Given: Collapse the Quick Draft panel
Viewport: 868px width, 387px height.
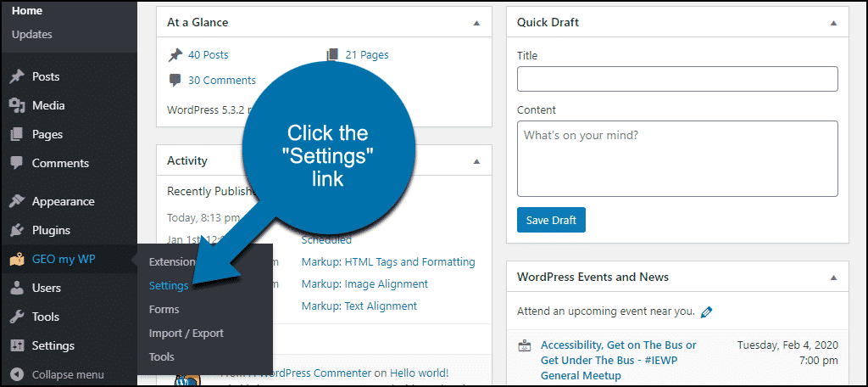Looking at the screenshot, I should click(834, 23).
